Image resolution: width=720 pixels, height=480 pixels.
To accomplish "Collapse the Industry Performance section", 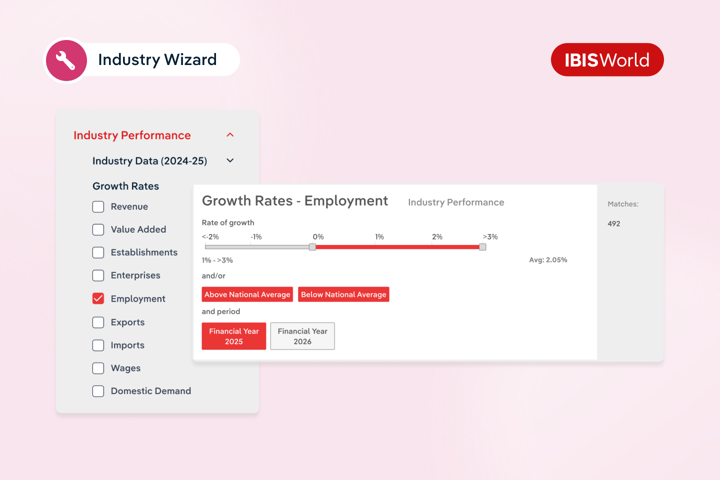I will [x=230, y=135].
